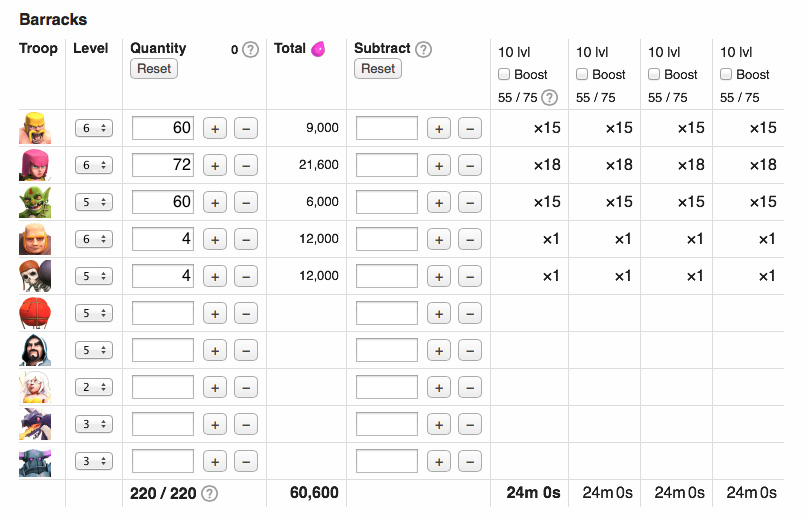Click the Dragon troop icon
This screenshot has width=807, height=519.
click(x=35, y=424)
